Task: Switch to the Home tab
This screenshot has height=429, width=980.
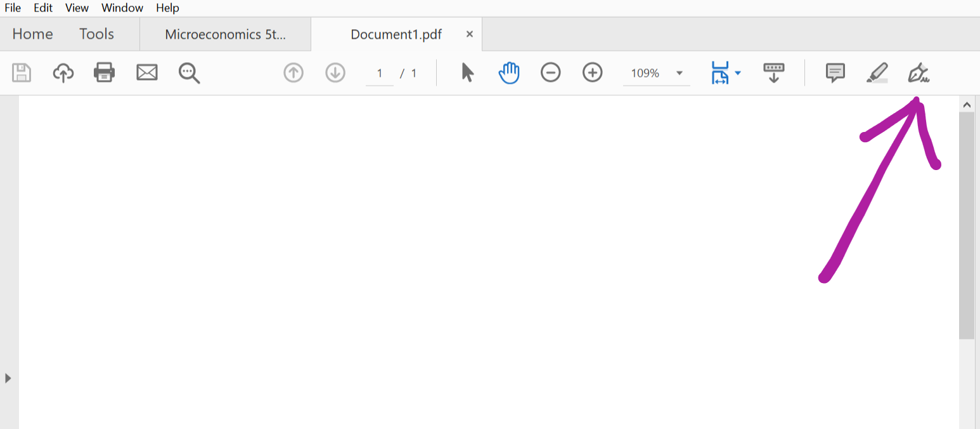Action: pos(32,34)
